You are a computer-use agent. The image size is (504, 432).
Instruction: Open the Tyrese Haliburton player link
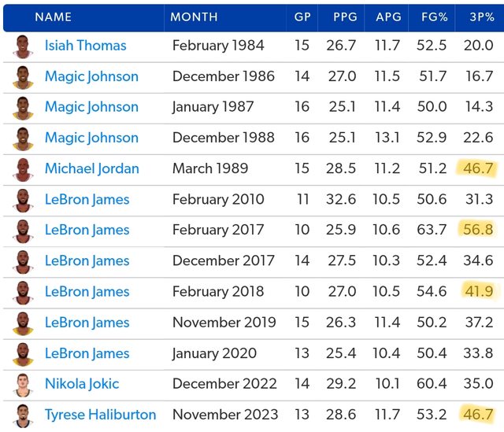100,415
